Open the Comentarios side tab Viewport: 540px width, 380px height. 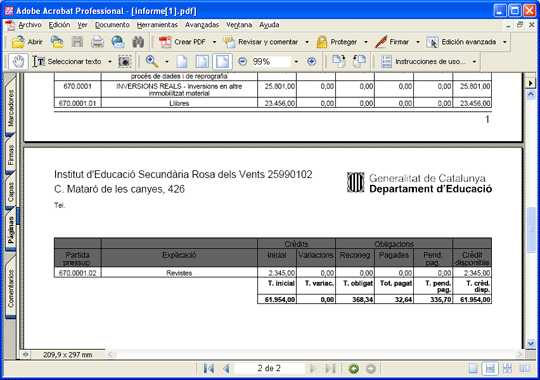tap(11, 288)
